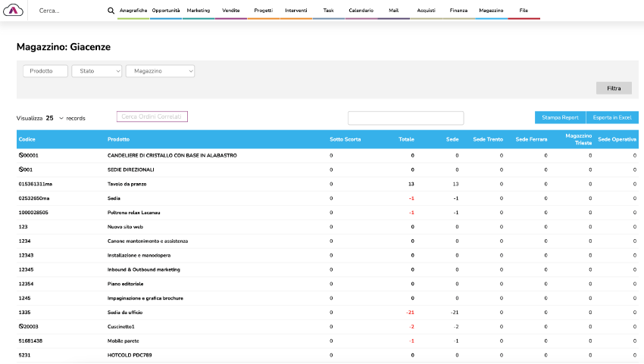This screenshot has width=644, height=364.
Task: Export the table with Esporta in Excel
Action: [612, 117]
